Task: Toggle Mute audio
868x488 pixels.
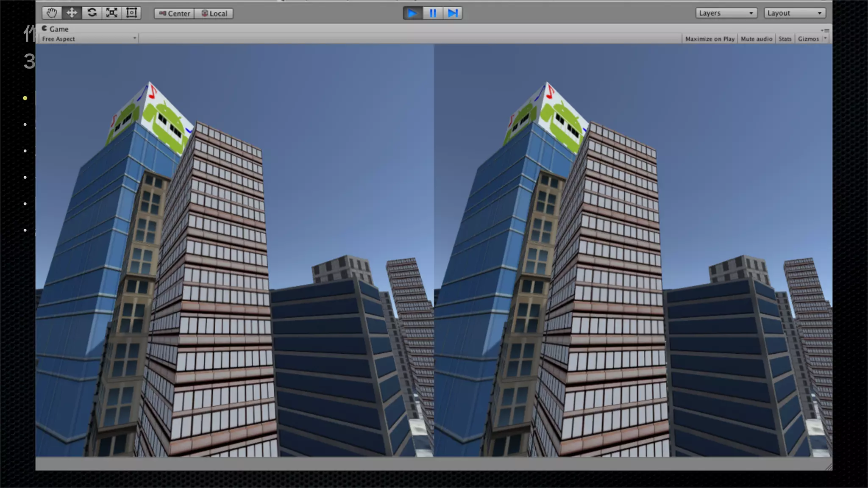Action: pyautogui.click(x=756, y=39)
